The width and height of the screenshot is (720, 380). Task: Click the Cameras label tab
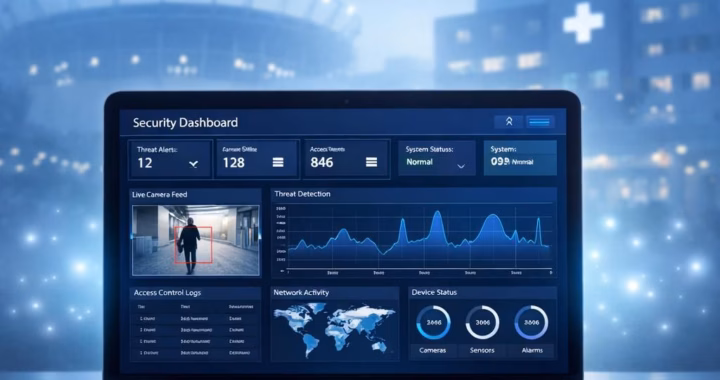tap(433, 350)
